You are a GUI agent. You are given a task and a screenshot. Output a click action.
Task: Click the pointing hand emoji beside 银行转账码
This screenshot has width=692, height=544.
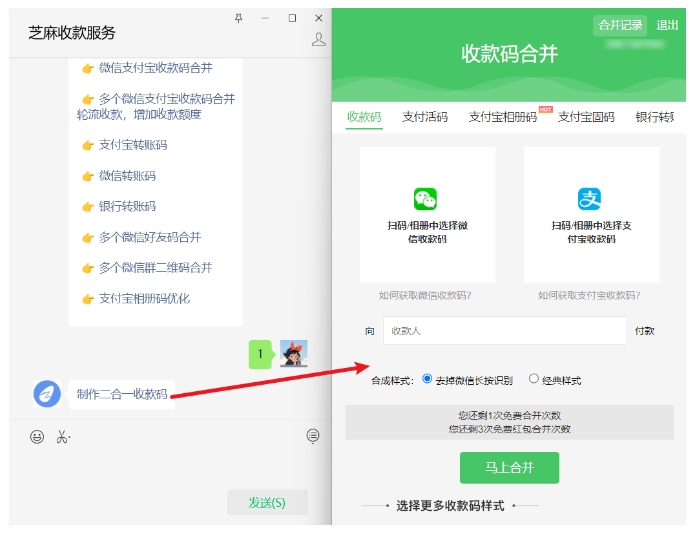(88, 207)
